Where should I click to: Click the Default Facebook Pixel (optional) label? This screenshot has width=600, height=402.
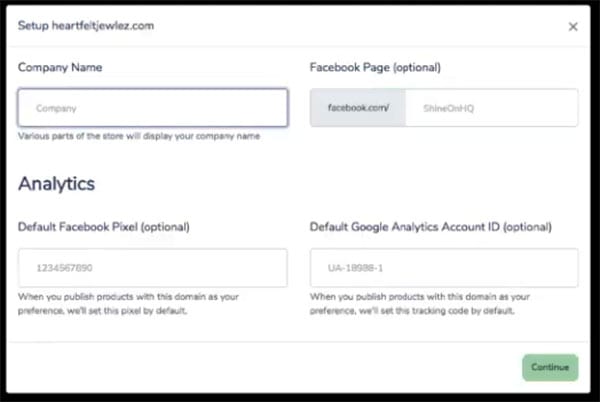pyautogui.click(x=104, y=227)
